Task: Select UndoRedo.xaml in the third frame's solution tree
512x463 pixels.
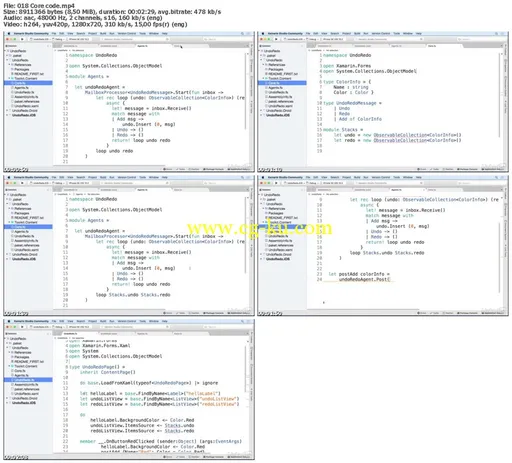Action: coord(26,250)
